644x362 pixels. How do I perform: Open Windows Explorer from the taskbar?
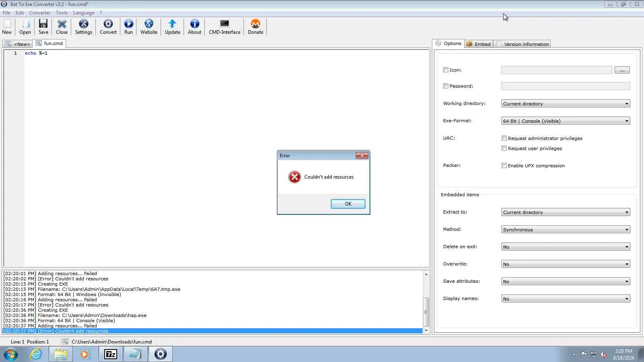[61, 354]
